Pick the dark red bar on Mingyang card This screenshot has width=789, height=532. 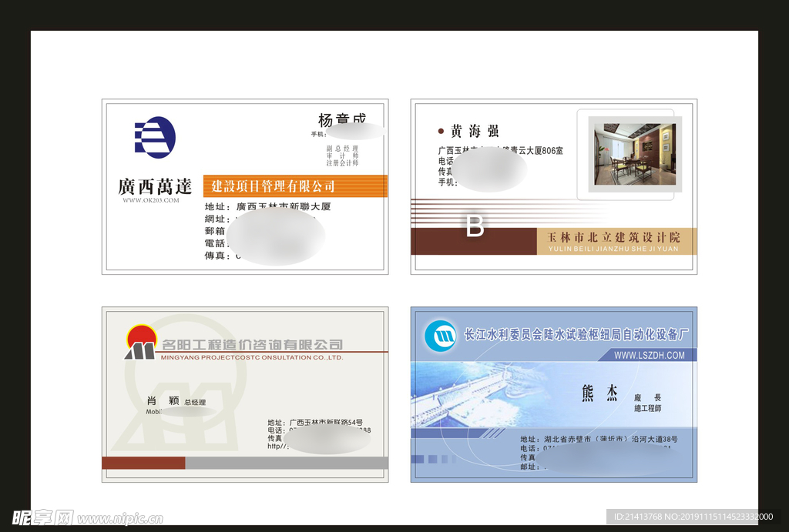(x=143, y=463)
